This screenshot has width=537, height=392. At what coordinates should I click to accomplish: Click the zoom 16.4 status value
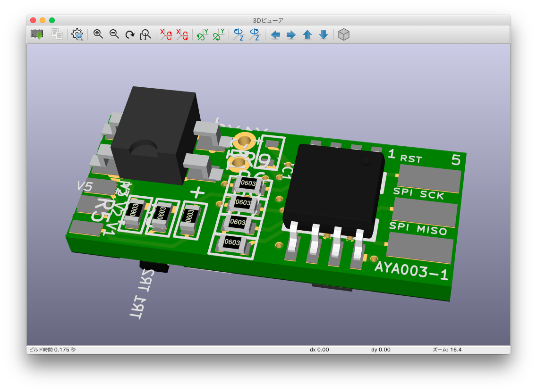(447, 350)
